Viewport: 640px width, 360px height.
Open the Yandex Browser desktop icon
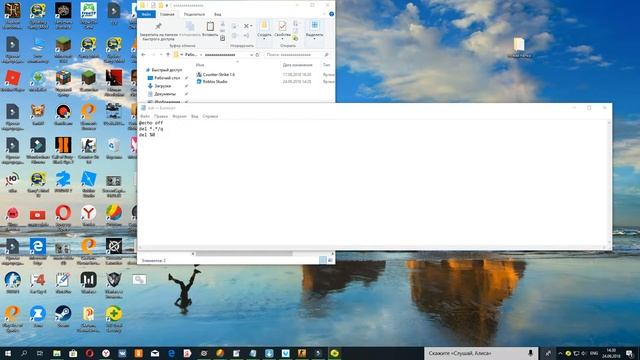(88, 213)
